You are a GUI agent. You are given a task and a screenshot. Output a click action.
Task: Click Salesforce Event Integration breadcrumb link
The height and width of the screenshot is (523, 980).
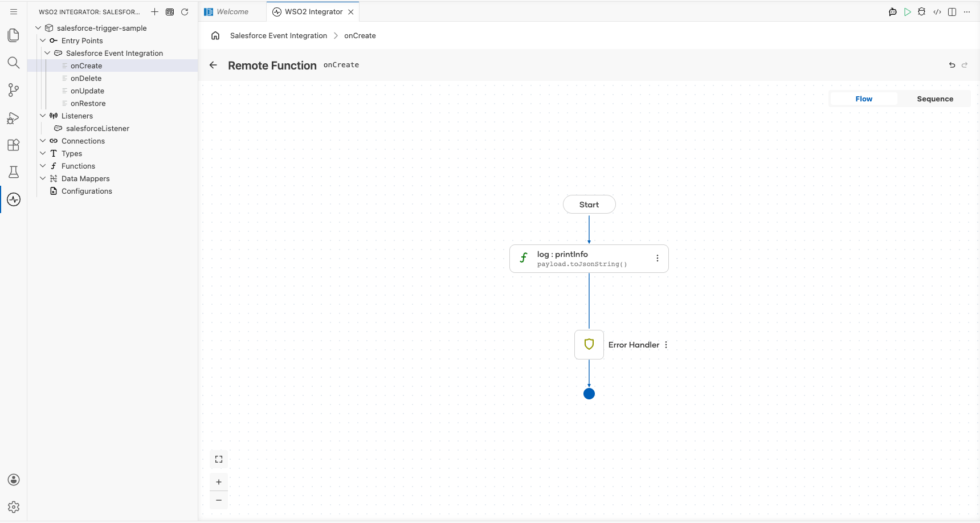pyautogui.click(x=279, y=35)
